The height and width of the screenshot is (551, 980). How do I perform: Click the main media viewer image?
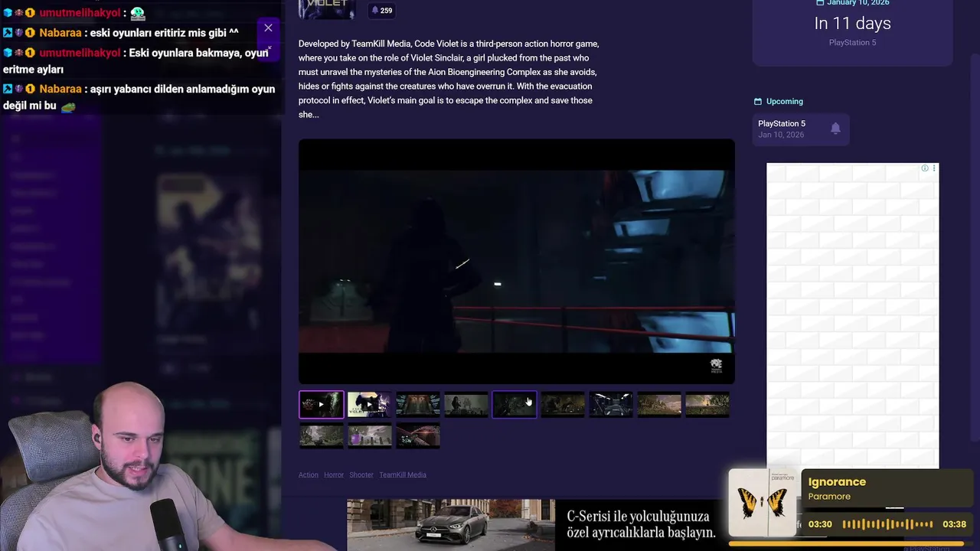517,261
